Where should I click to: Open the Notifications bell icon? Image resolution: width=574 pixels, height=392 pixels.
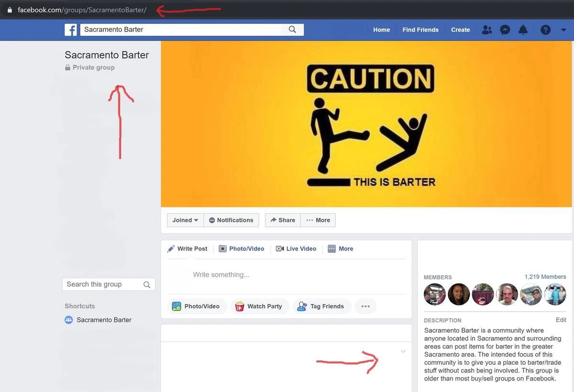[523, 30]
